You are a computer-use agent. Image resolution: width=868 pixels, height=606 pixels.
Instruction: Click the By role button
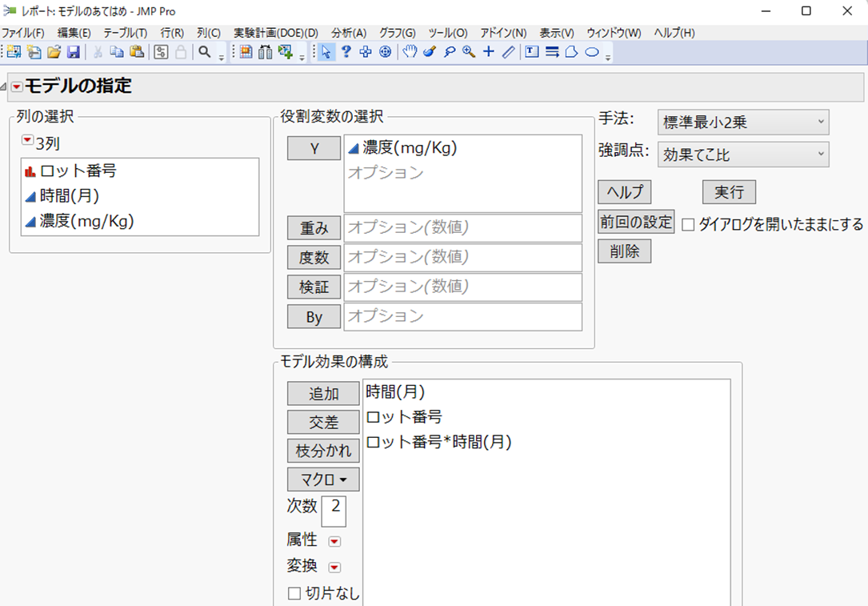314,317
